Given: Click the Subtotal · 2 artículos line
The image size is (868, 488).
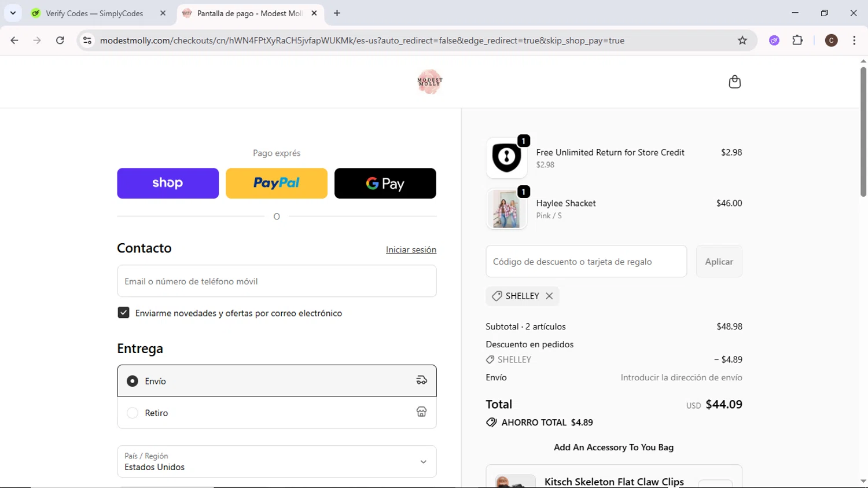Looking at the screenshot, I should click(525, 326).
